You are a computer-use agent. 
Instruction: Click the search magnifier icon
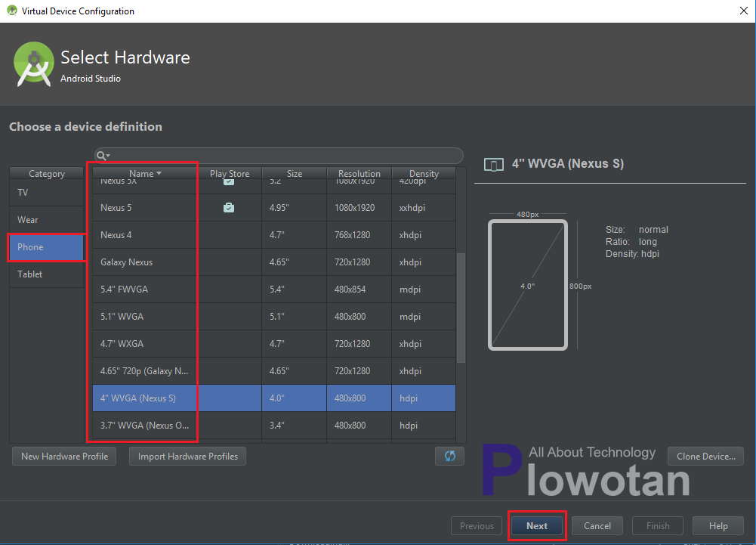[100, 156]
